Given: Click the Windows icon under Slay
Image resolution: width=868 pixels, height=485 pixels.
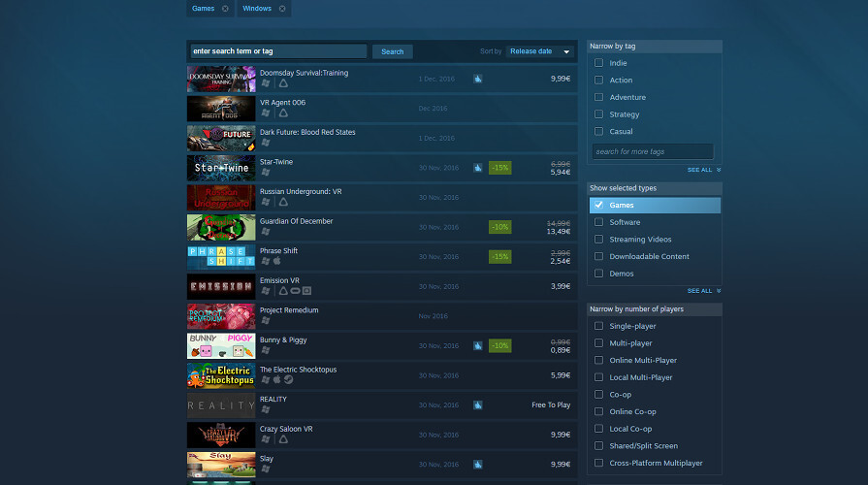Looking at the screenshot, I should pos(266,469).
